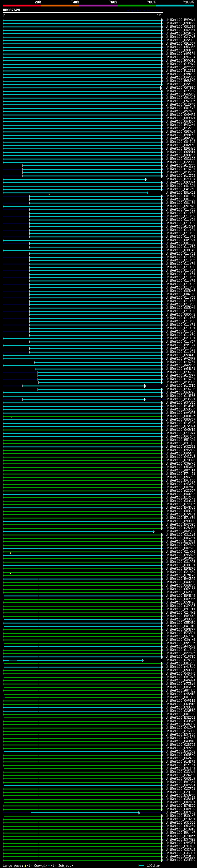Open hit UniRef100_Q31CY6
The height and width of the screenshot is (868, 197).
point(180,535)
